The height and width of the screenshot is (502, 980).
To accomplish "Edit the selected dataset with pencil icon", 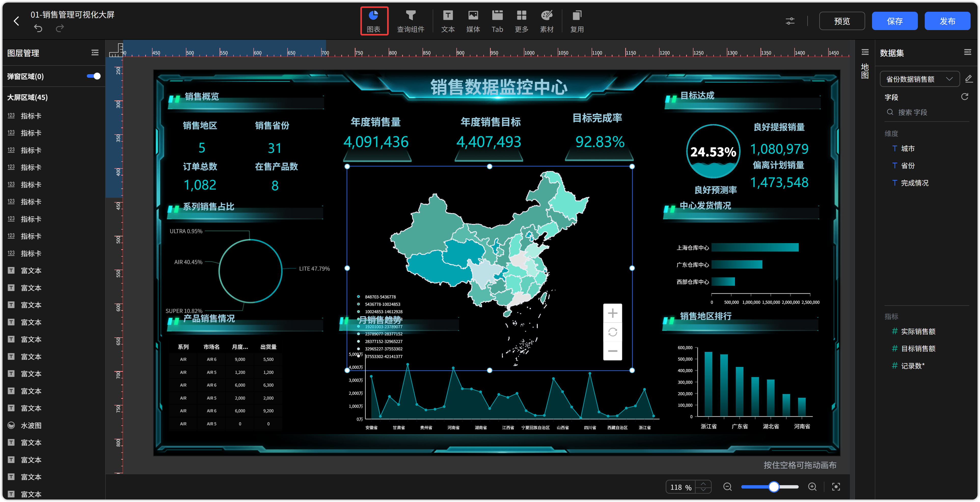I will (x=969, y=79).
